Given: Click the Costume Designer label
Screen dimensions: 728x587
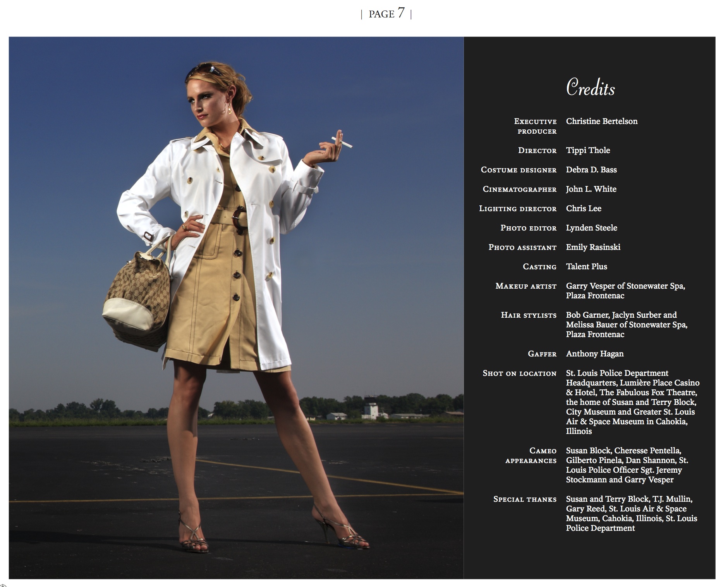Looking at the screenshot, I should (518, 170).
